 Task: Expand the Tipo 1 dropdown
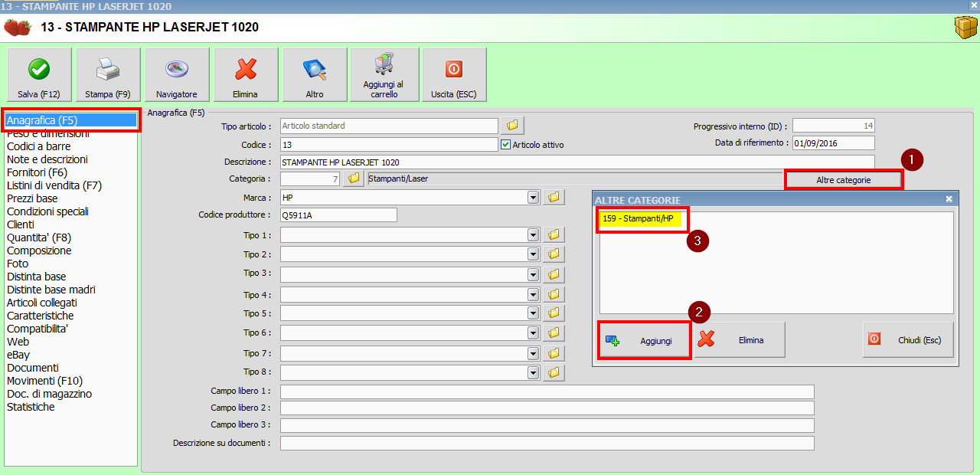(533, 234)
